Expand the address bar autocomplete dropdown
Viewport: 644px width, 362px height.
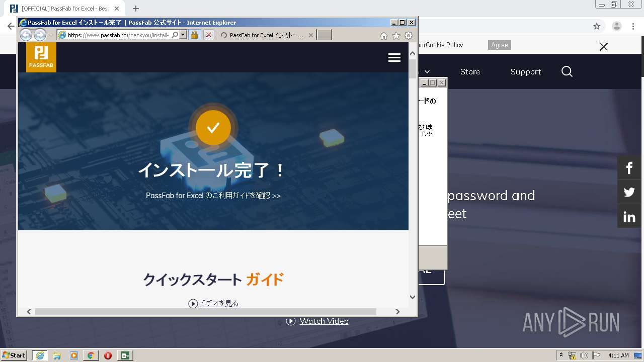[x=183, y=35]
